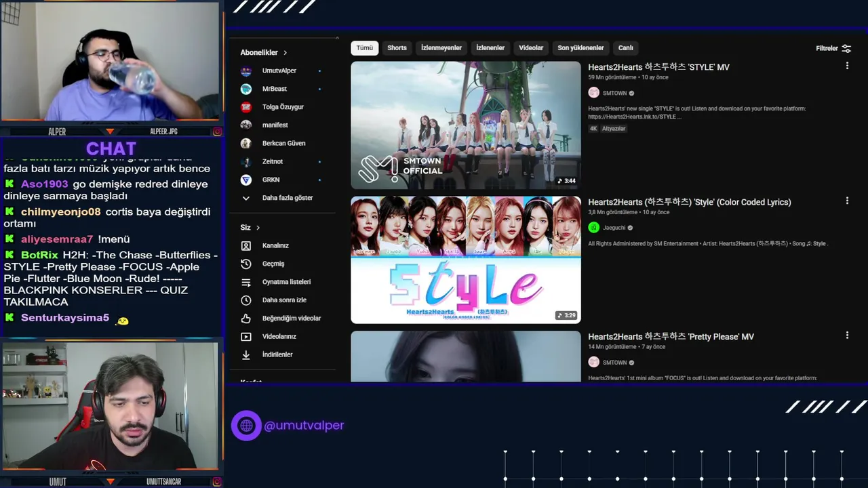Screen dimensions: 868x488
Task: Select the İzlenmeyenler filter chip
Action: tap(441, 48)
